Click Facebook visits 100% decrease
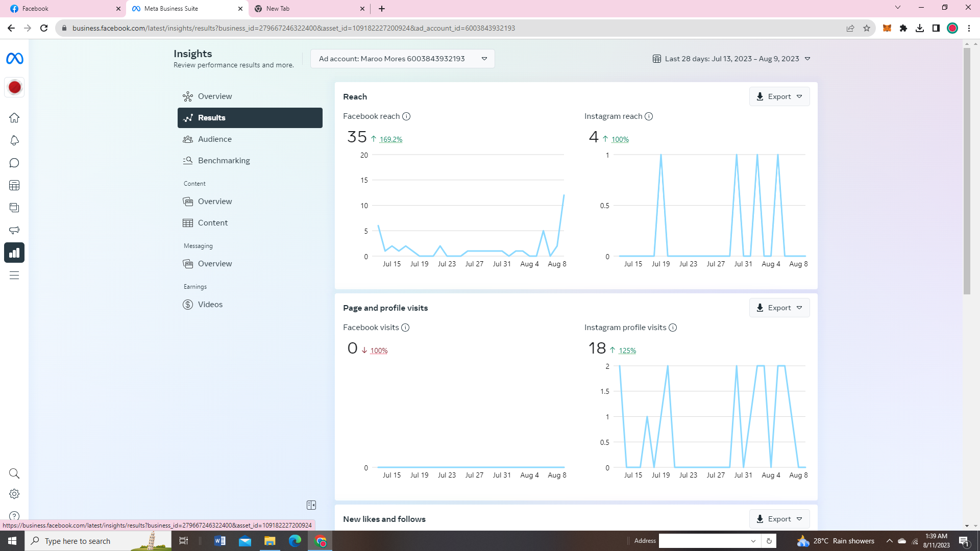Image resolution: width=980 pixels, height=551 pixels. point(379,350)
